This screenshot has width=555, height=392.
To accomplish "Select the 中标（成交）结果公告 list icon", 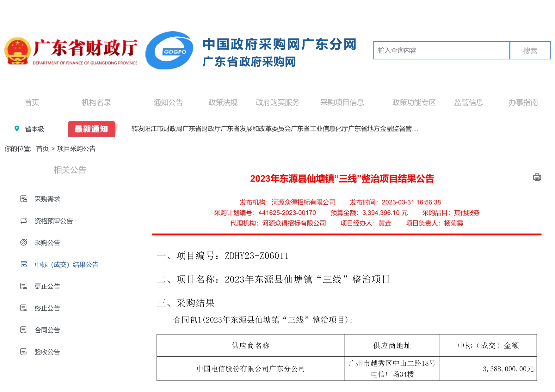I will 23,265.
